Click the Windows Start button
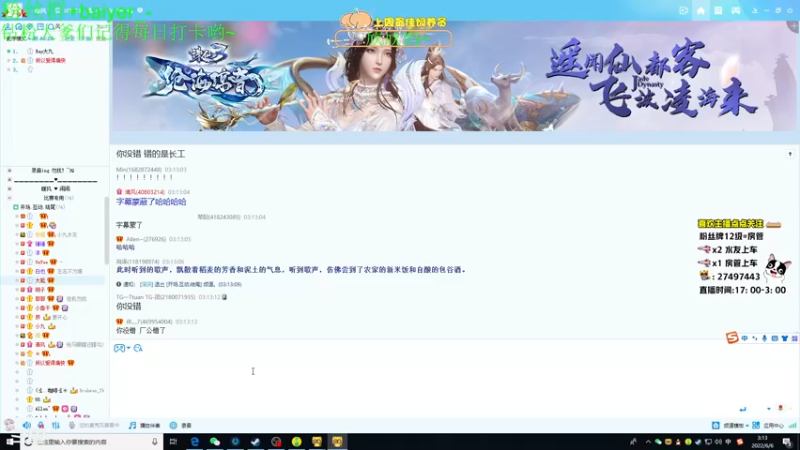 (x=12, y=441)
